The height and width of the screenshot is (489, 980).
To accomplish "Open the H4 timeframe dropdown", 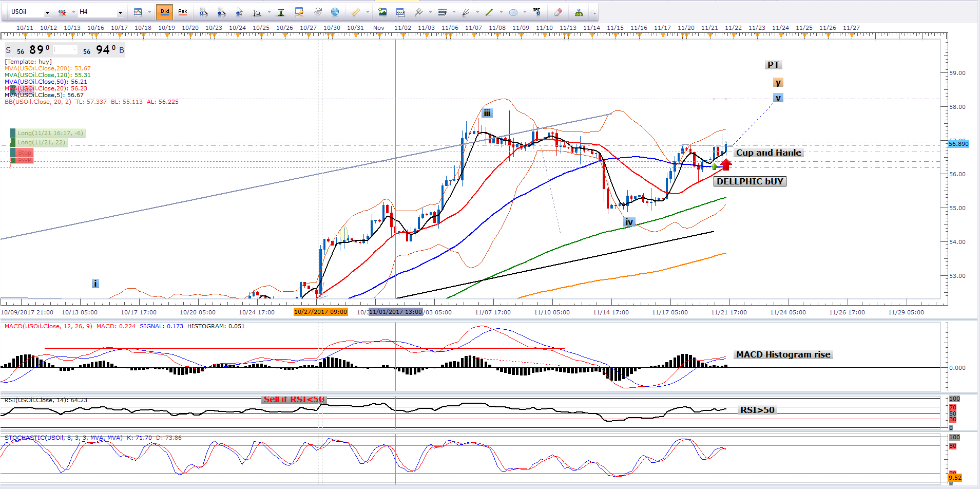I will 120,12.
